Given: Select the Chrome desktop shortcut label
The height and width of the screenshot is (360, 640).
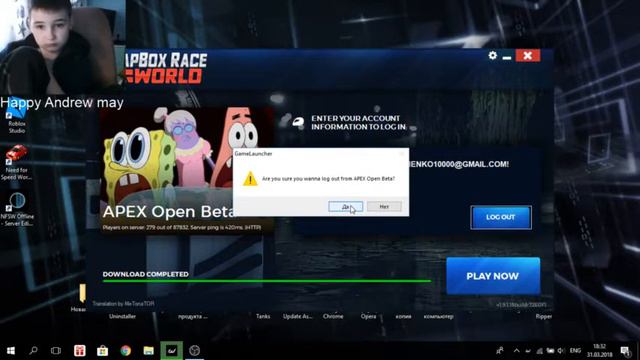Looking at the screenshot, I should pos(333,316).
